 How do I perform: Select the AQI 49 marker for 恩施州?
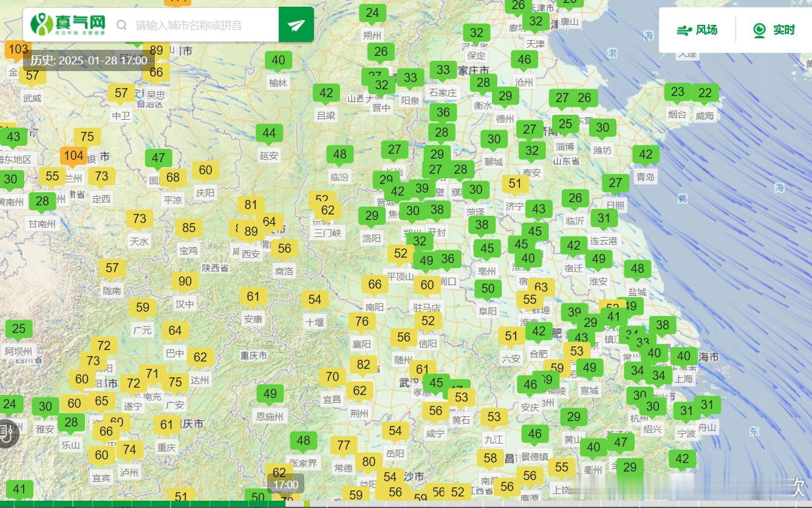point(270,394)
